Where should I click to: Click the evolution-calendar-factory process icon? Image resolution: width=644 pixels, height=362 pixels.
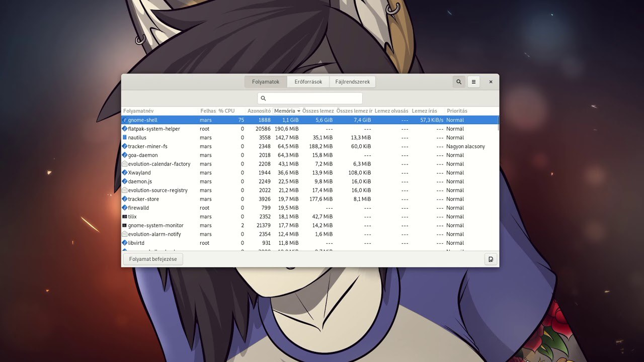pyautogui.click(x=125, y=164)
